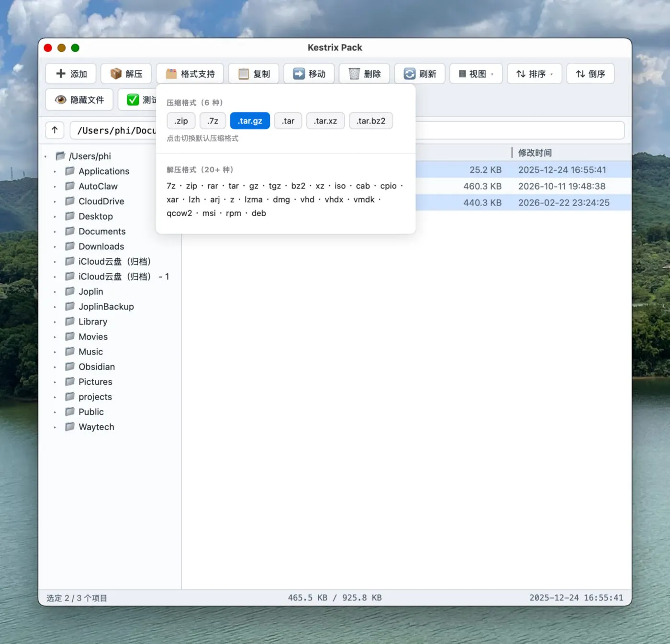Viewport: 670px width, 644px height.
Task: Click the arrow icon on 移动
Action: point(299,74)
